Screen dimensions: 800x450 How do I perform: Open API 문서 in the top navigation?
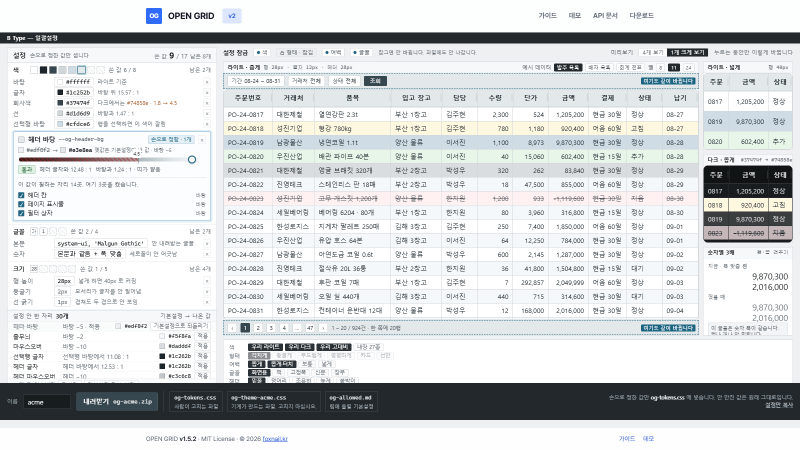click(605, 16)
